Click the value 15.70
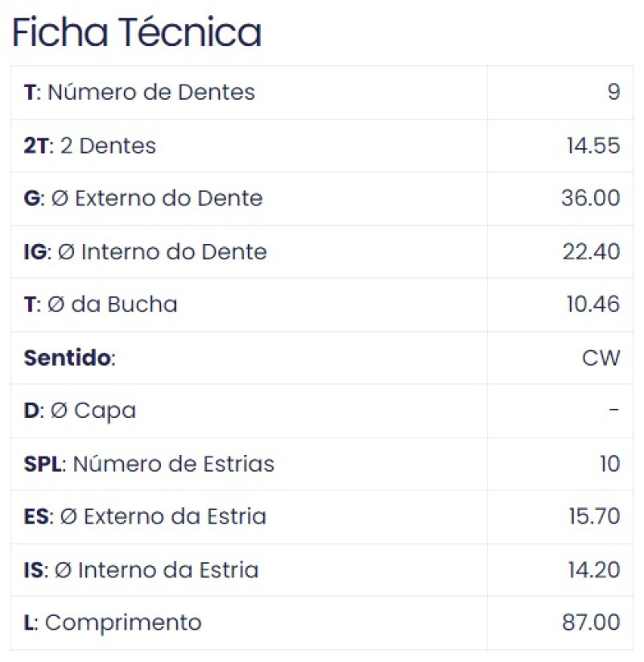Screen dimensions: 644x662 [594, 516]
